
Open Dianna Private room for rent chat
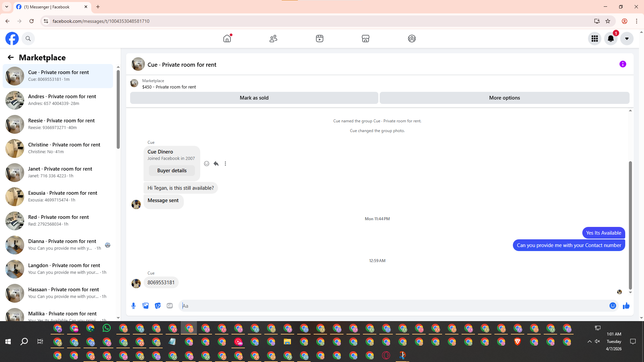click(58, 245)
